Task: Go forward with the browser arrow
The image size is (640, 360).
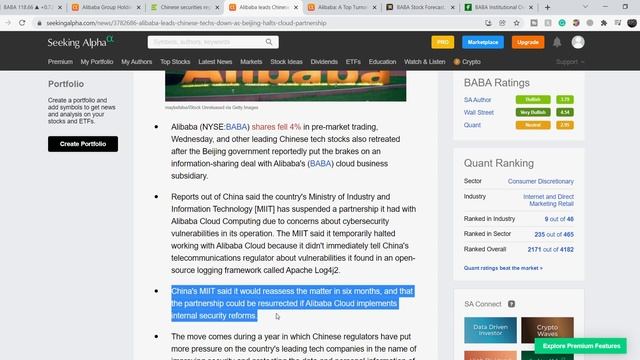Action: [8, 23]
